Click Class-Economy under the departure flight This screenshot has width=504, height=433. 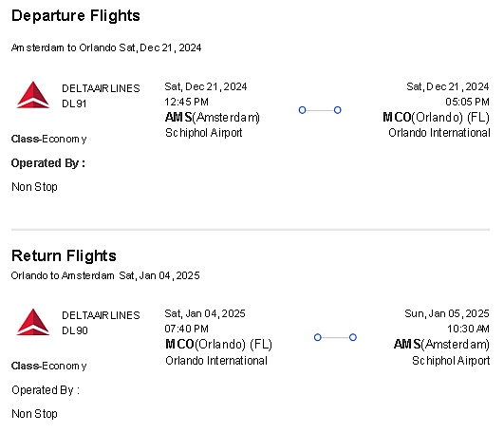[48, 139]
